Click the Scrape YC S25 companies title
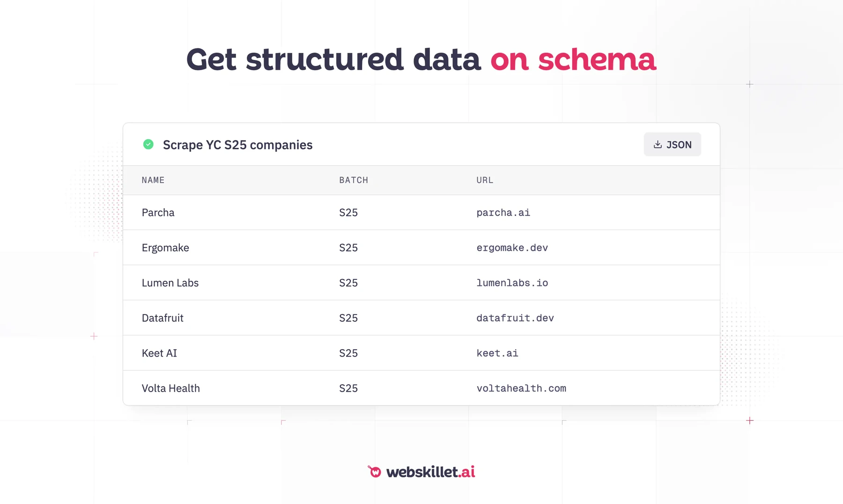The image size is (843, 504). coord(237,145)
